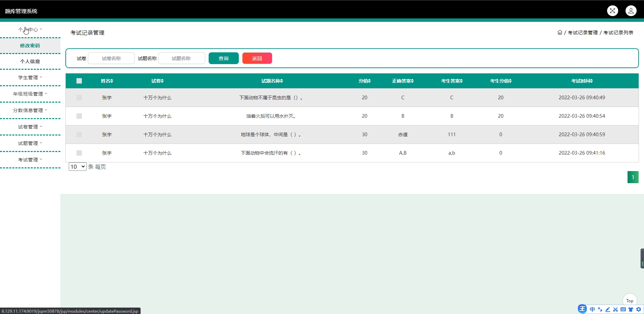Sort the table by 分值 column
The width and height of the screenshot is (644, 314).
click(x=365, y=81)
